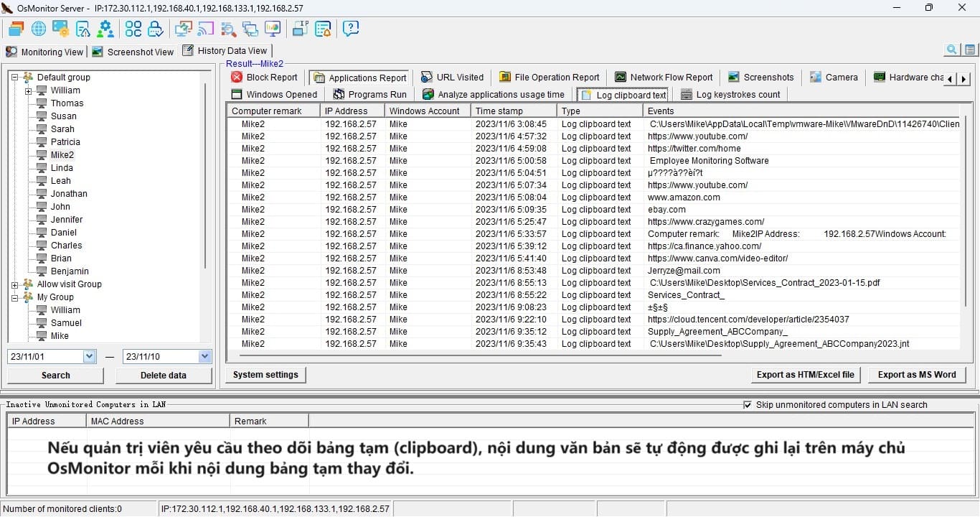The image size is (980, 517).
Task: Select the www.amazon.com clipboard log row
Action: [x=594, y=197]
